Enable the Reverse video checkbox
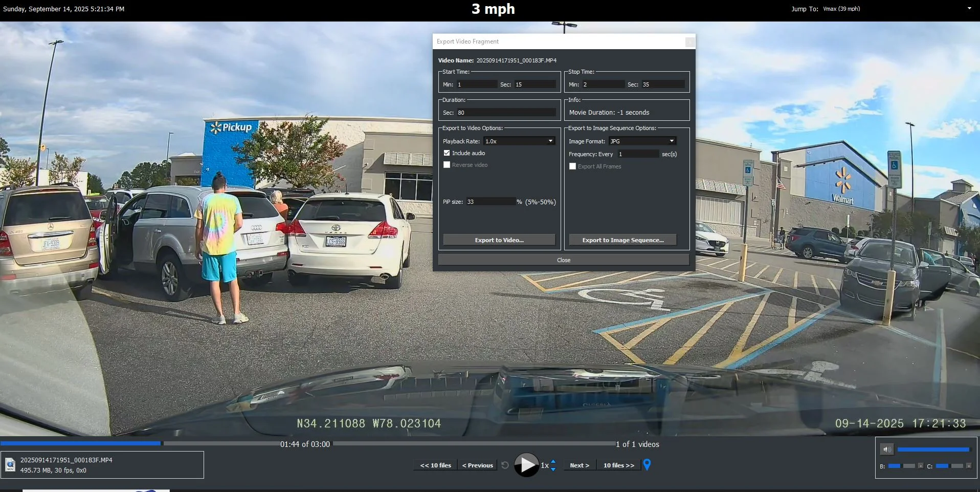Screen dimensions: 980x492 click(447, 165)
